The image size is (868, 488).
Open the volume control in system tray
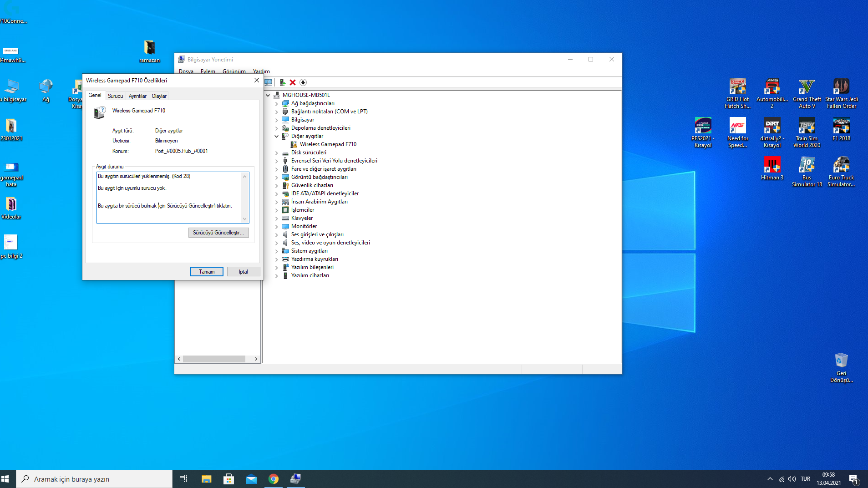792,479
